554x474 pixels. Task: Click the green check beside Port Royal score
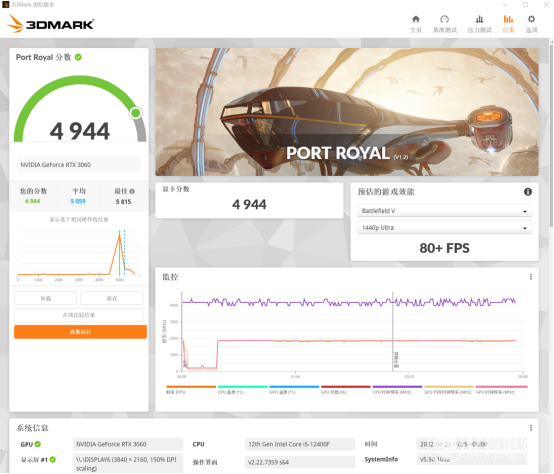click(78, 57)
